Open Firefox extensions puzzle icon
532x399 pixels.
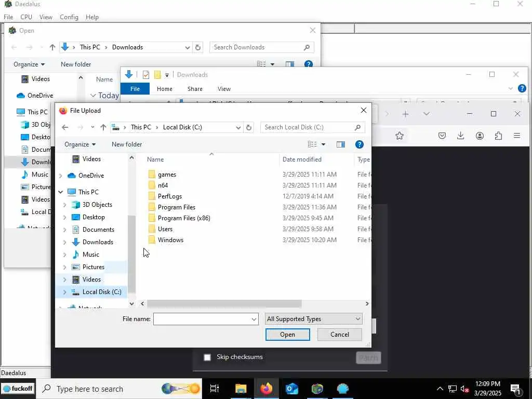pyautogui.click(x=498, y=136)
